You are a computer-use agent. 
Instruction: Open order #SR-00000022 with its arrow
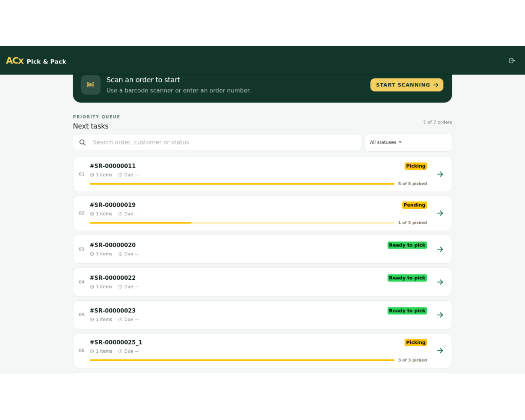[440, 282]
